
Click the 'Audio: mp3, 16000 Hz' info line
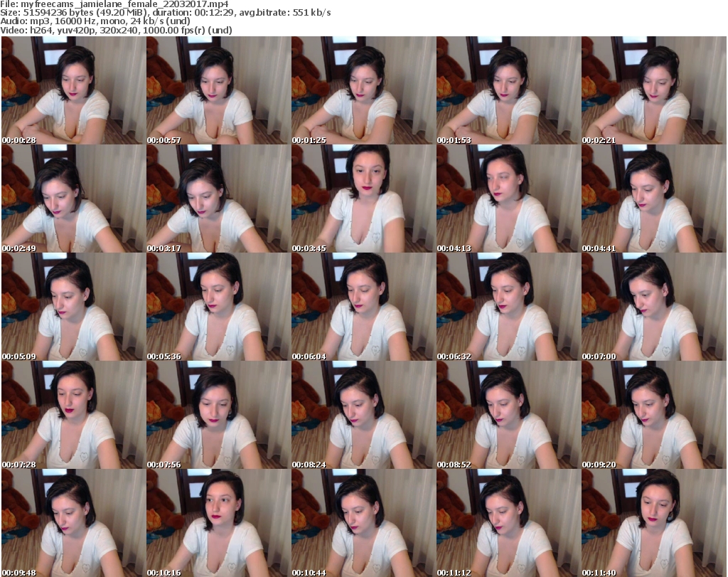(95, 21)
